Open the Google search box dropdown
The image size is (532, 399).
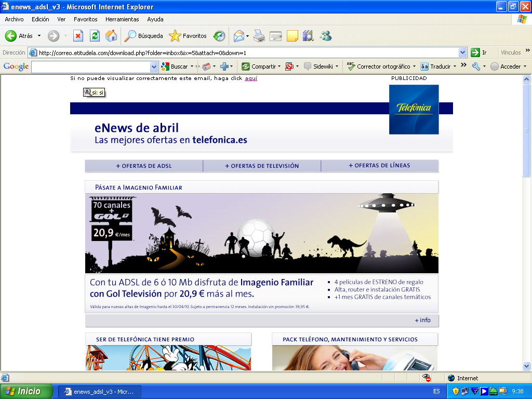[x=154, y=67]
